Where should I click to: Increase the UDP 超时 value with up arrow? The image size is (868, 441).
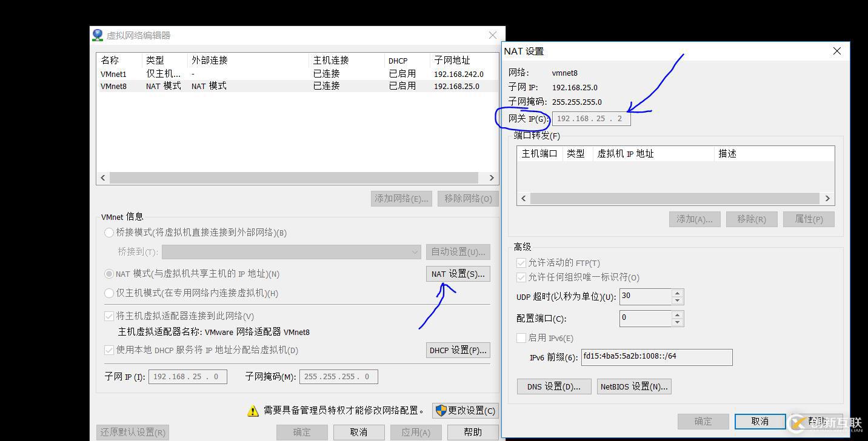[x=678, y=293]
